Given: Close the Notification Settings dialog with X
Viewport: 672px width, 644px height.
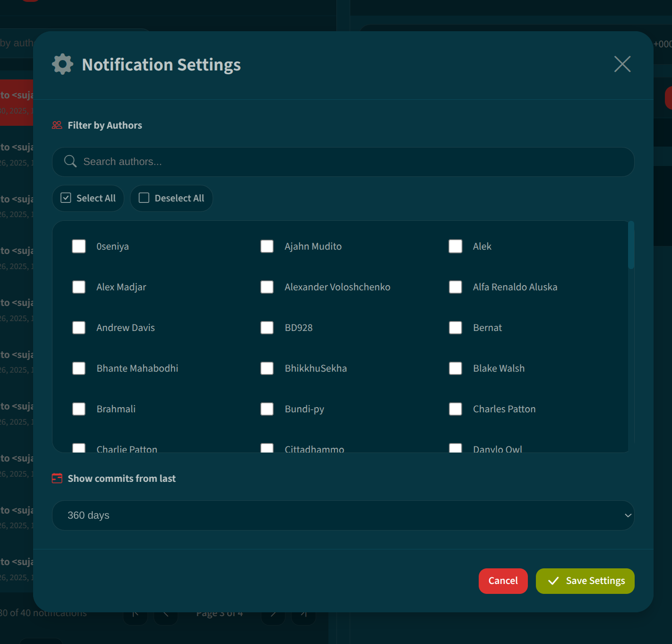Looking at the screenshot, I should tap(622, 64).
